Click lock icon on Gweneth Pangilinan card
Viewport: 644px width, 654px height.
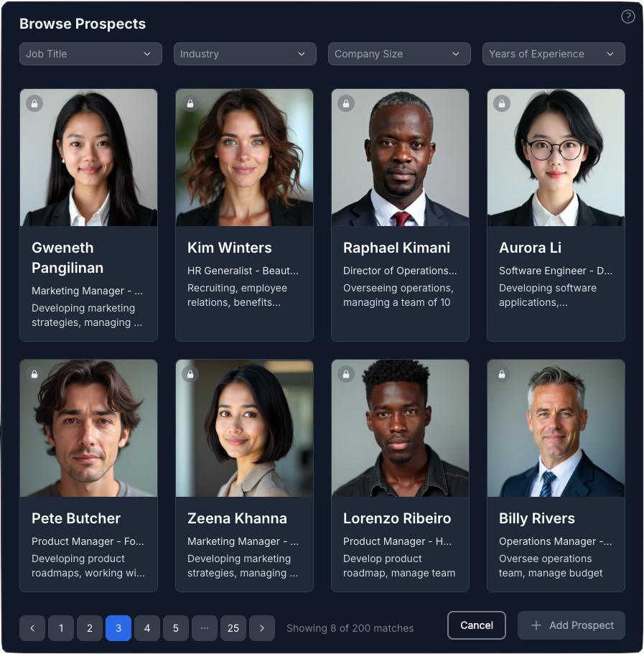(34, 103)
